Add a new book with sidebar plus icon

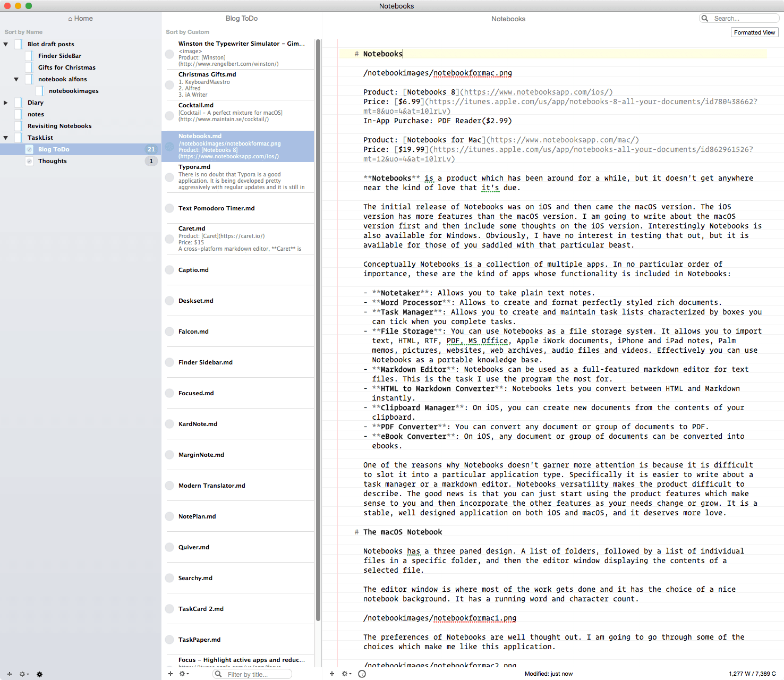coord(9,674)
